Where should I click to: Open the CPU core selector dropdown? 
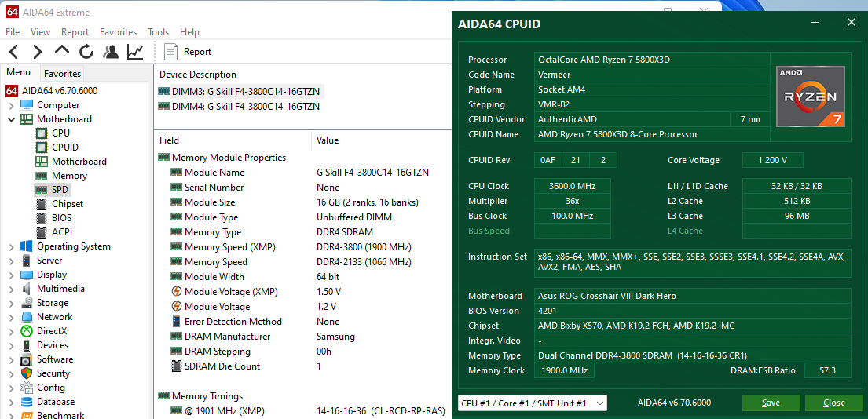pos(532,403)
